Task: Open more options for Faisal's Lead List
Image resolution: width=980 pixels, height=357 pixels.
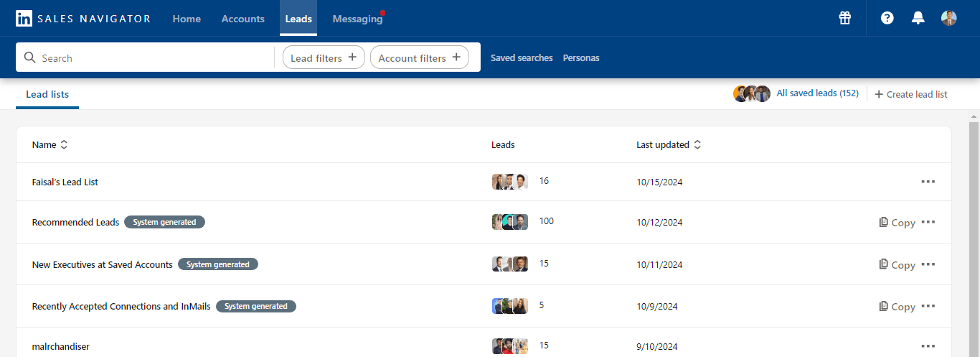Action: [928, 182]
